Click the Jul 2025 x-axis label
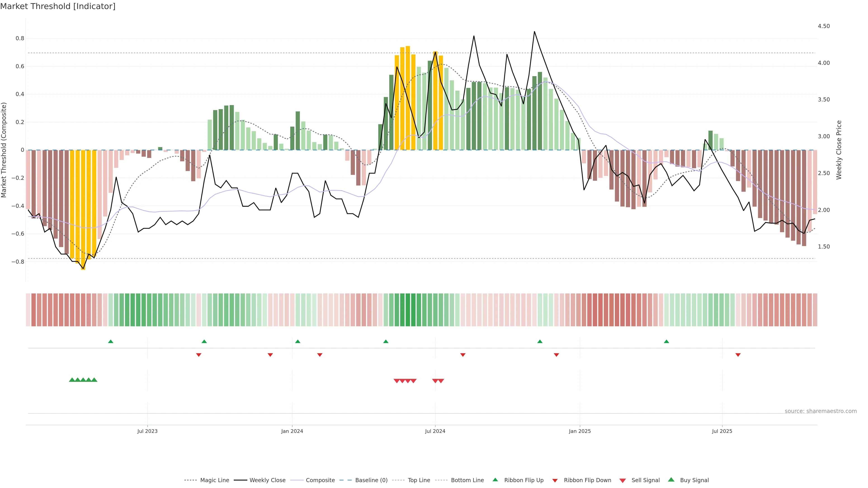 722,431
